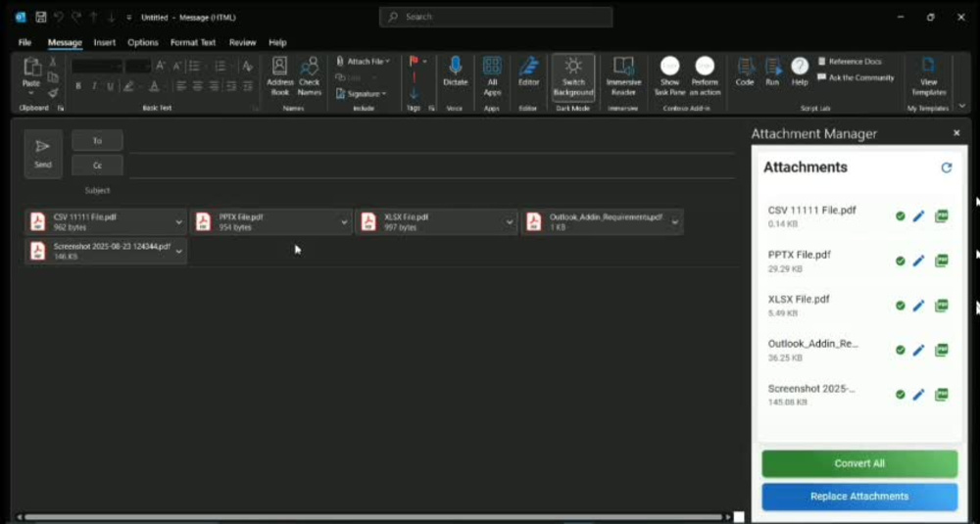
Task: Open Script Lab Code
Action: (x=745, y=71)
